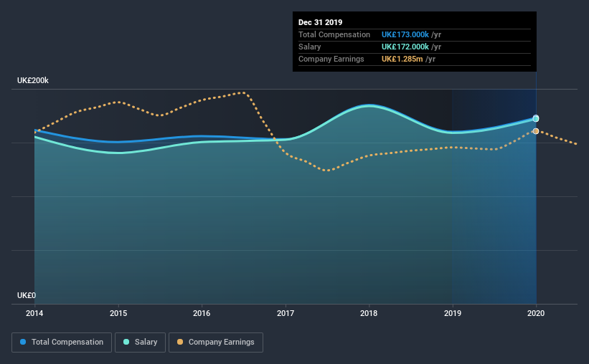
Task: Toggle the Total Compensation legend button
Action: pyautogui.click(x=62, y=343)
